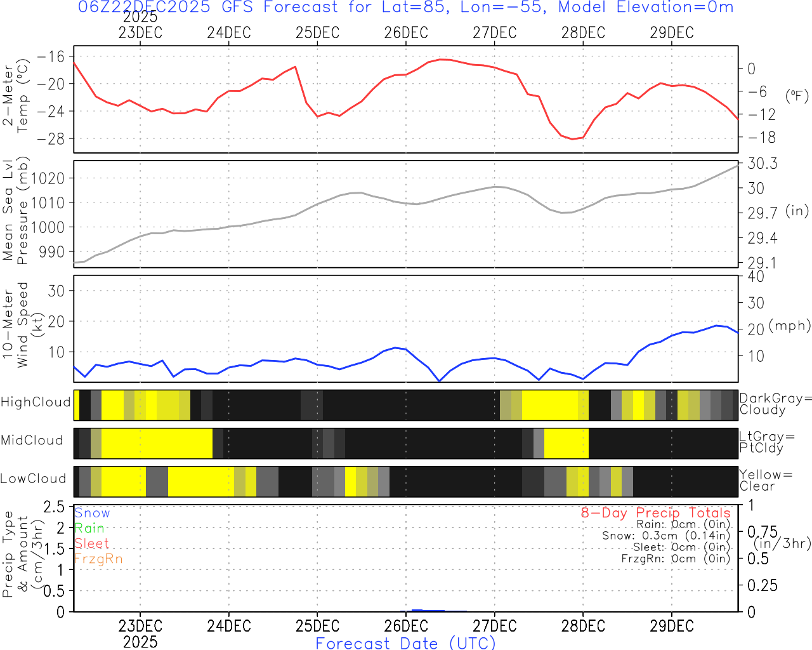
Task: Click the 8-Day Precip Totals heading
Action: [x=655, y=513]
